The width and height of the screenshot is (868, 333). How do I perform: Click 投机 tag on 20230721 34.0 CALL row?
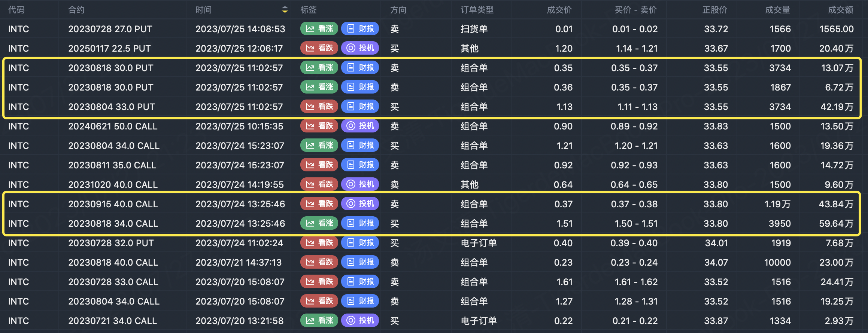coord(360,320)
